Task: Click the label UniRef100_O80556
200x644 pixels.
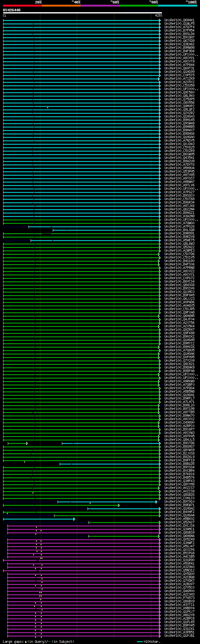Action: (179, 103)
